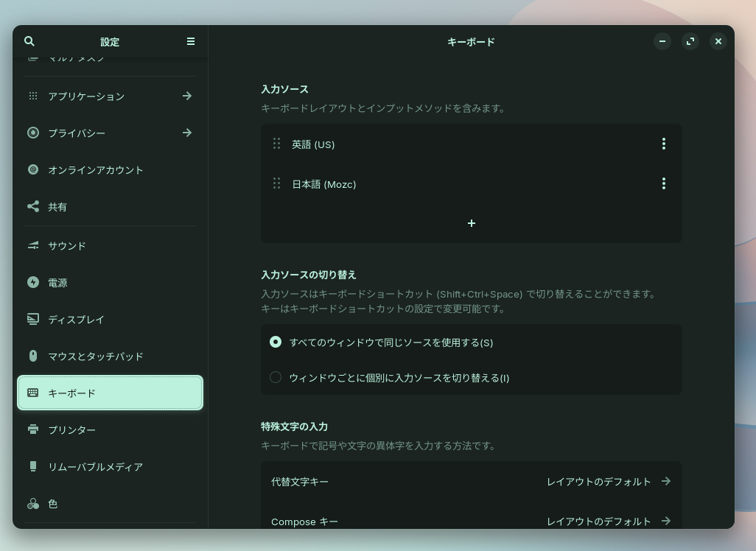Click the オンラインアカウント at-sign icon

32,169
